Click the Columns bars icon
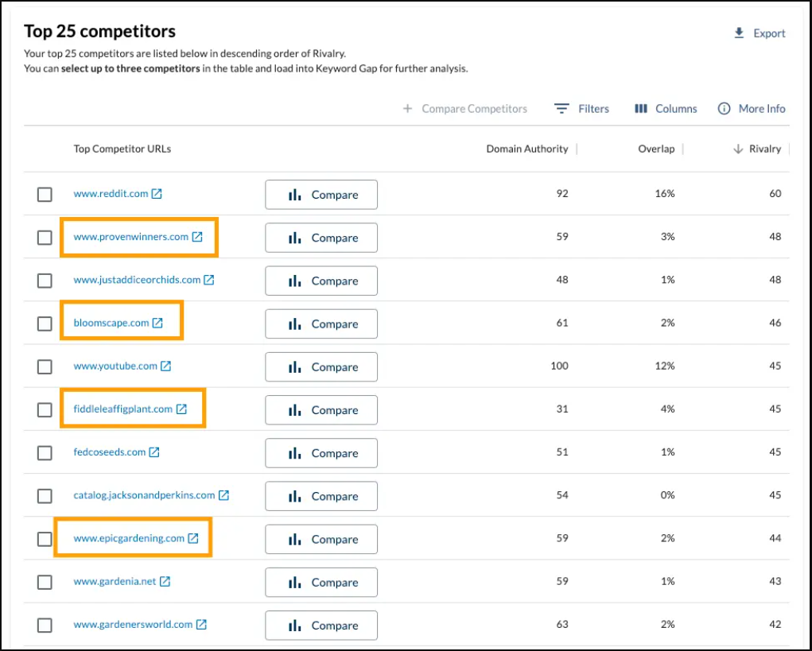This screenshot has width=812, height=651. coord(641,109)
